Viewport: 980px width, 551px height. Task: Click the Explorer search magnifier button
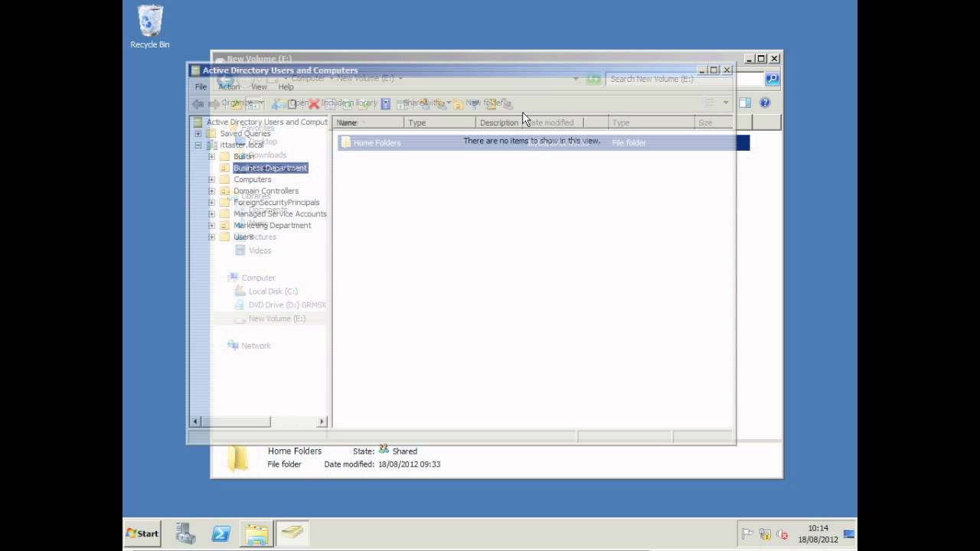(772, 79)
